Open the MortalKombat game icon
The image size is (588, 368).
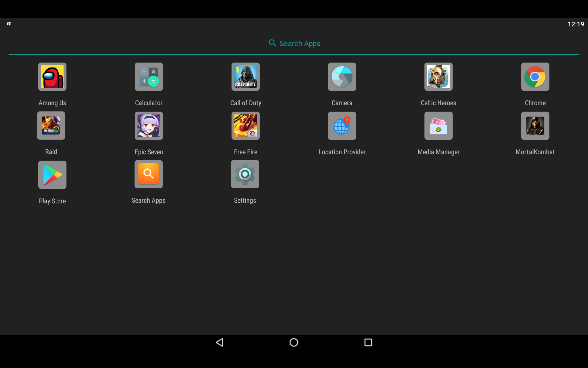tap(535, 126)
